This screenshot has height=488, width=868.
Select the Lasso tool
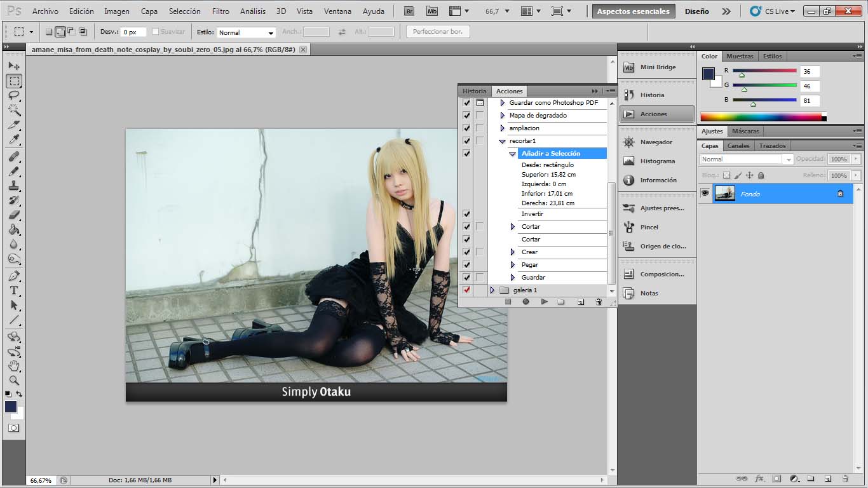(x=14, y=95)
